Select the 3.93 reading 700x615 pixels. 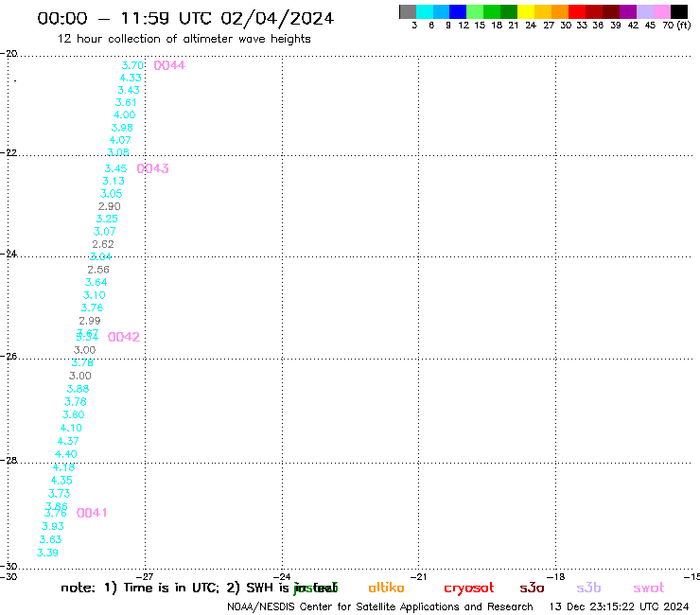[x=53, y=527]
